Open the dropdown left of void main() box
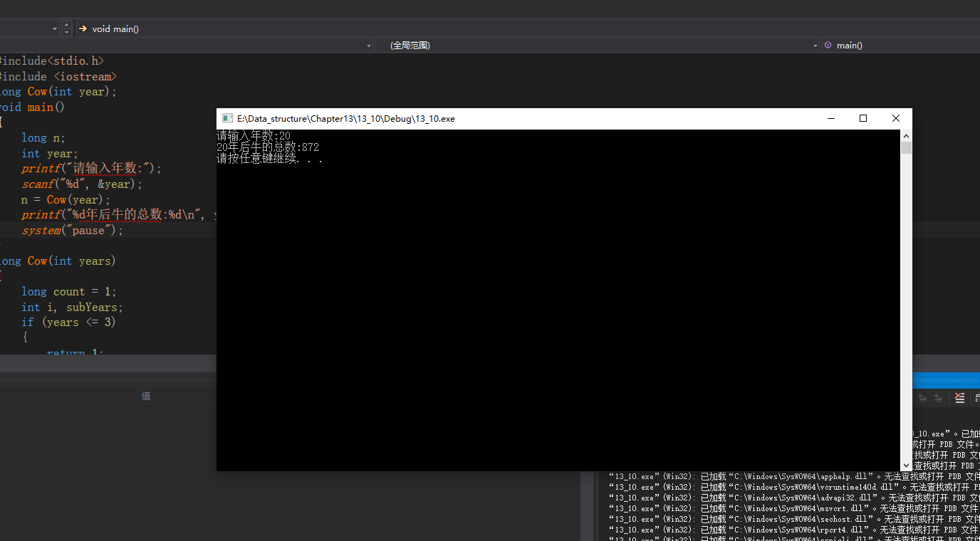Screen dimensions: 980x541 pyautogui.click(x=55, y=28)
